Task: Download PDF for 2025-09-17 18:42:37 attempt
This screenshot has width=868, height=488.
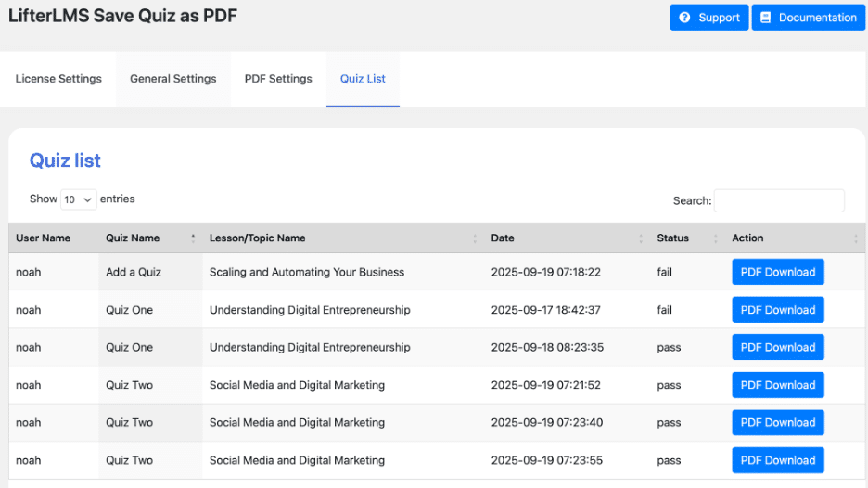Action: coord(778,310)
